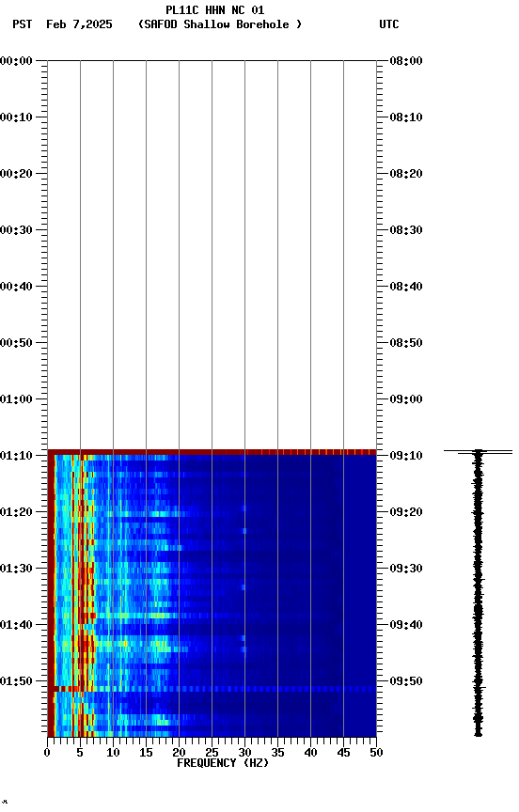Click the 08:30 UTC time label

click(x=406, y=230)
